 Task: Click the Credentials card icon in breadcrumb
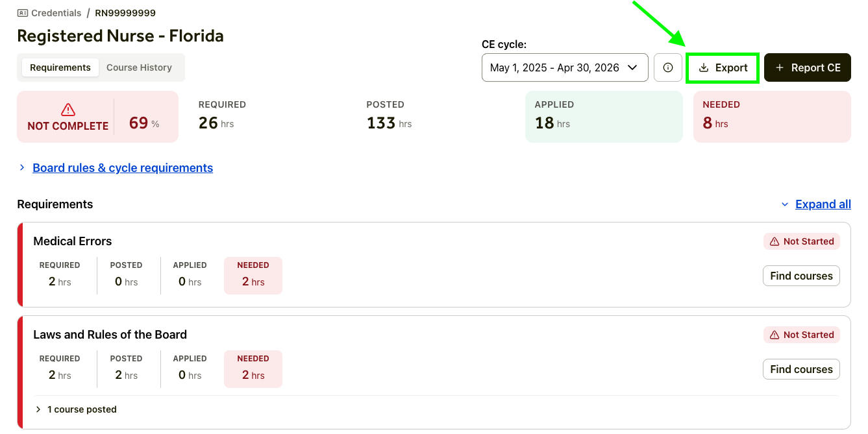23,13
